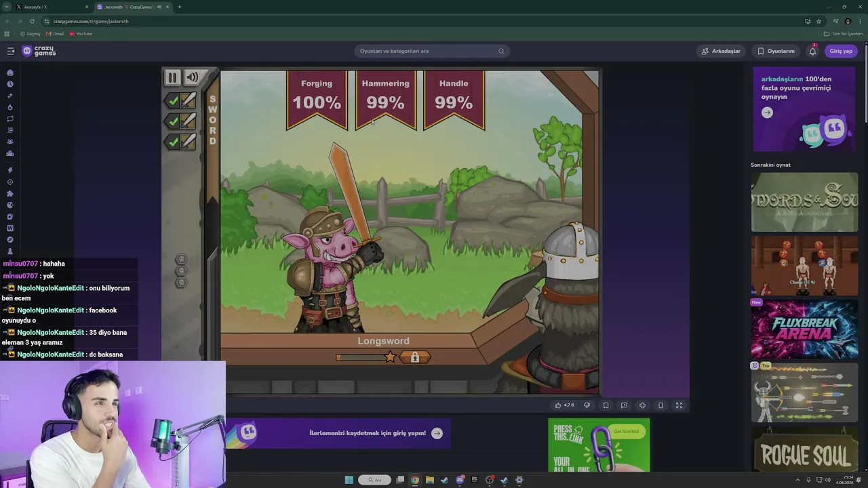Click the taskbar search box

[x=375, y=480]
